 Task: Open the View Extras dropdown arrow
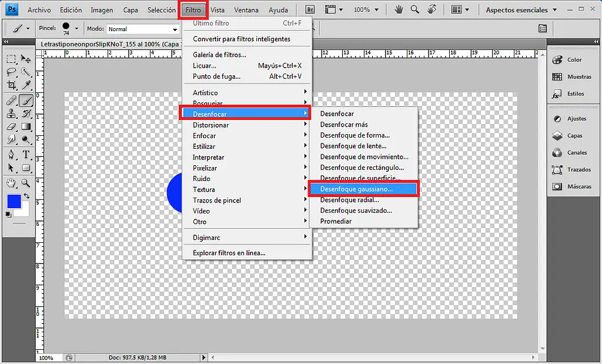(x=340, y=9)
